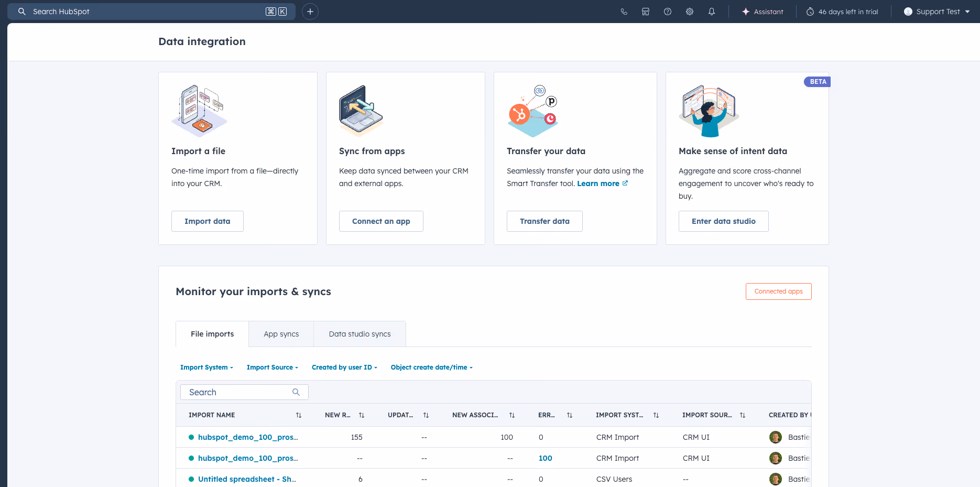The image size is (980, 487).
Task: Switch to the Data studio syncs tab
Action: point(359,333)
